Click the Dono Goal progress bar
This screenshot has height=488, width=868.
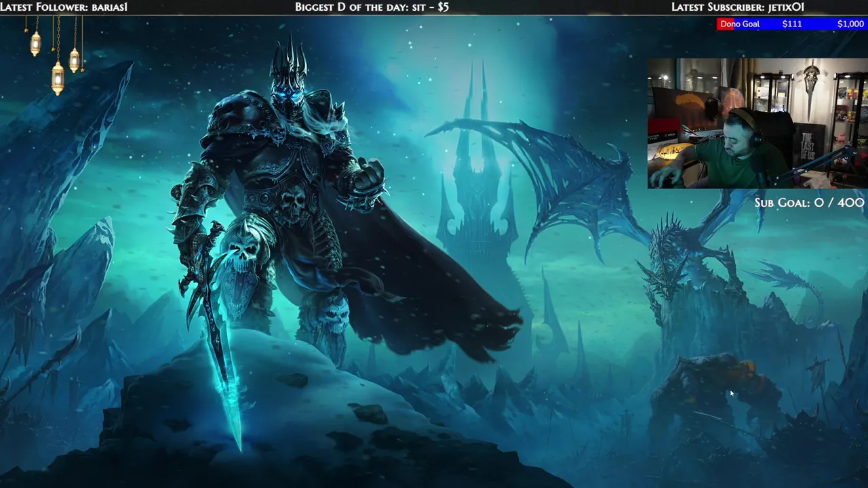pyautogui.click(x=792, y=24)
